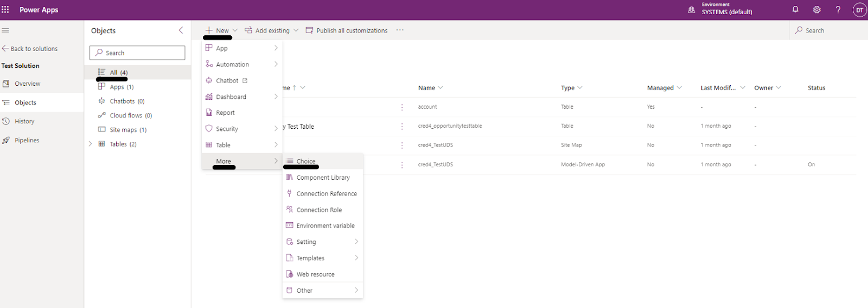Open the Type column dropdown

click(580, 87)
